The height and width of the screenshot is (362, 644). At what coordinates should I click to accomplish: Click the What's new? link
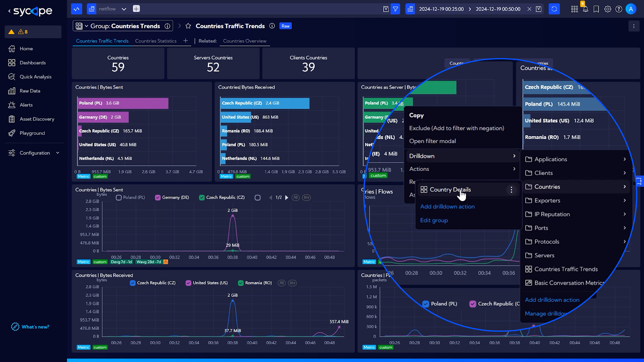[x=35, y=327]
